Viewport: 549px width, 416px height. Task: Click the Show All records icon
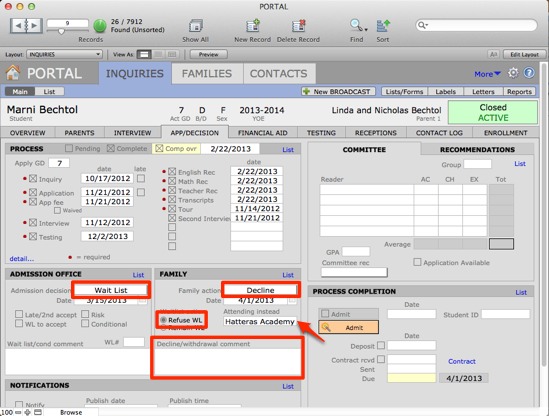pos(195,26)
